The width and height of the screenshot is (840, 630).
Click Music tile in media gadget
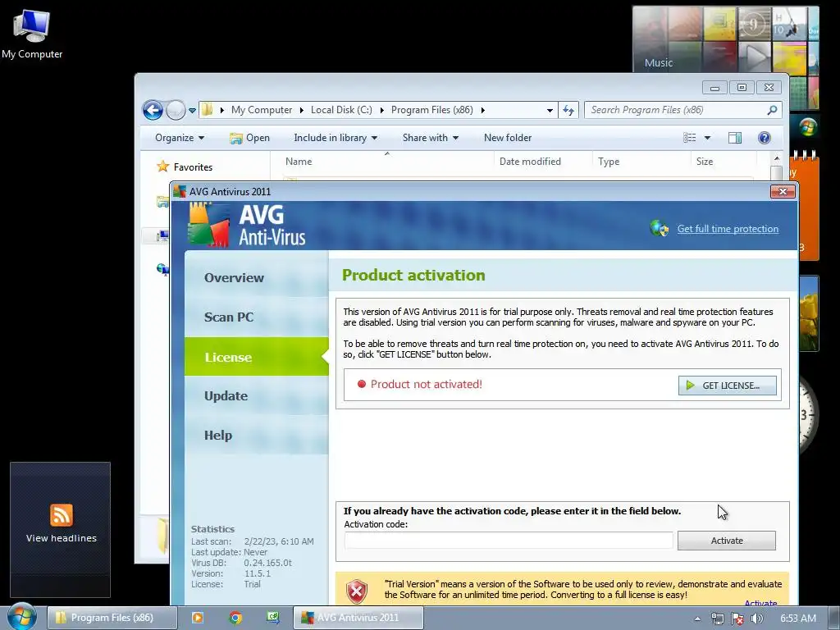coord(659,62)
